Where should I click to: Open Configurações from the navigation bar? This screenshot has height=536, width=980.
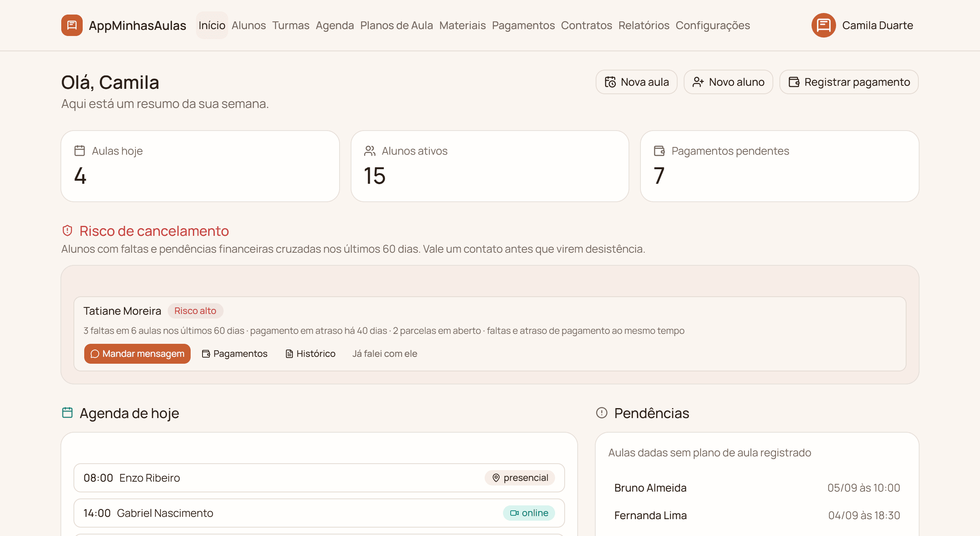(713, 25)
